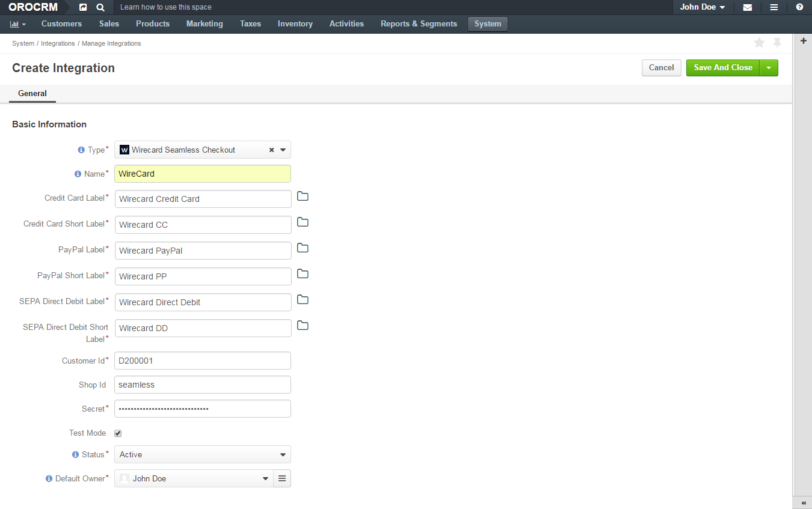Open the Status dropdown showing Active
This screenshot has width=812, height=509.
203,454
